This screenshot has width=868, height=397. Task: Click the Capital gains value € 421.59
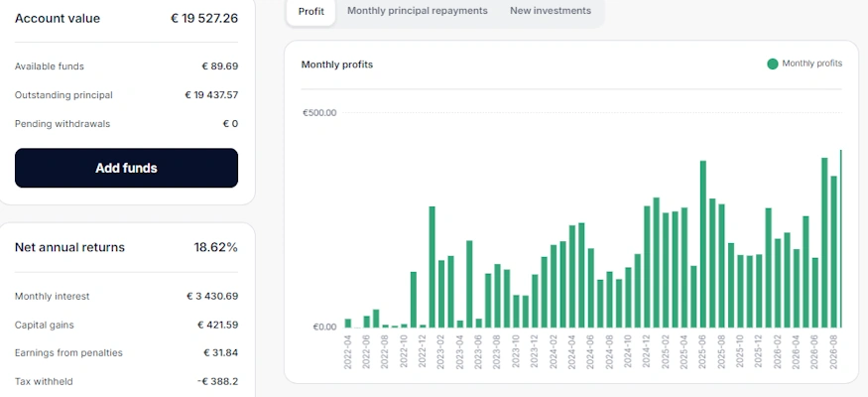point(218,325)
